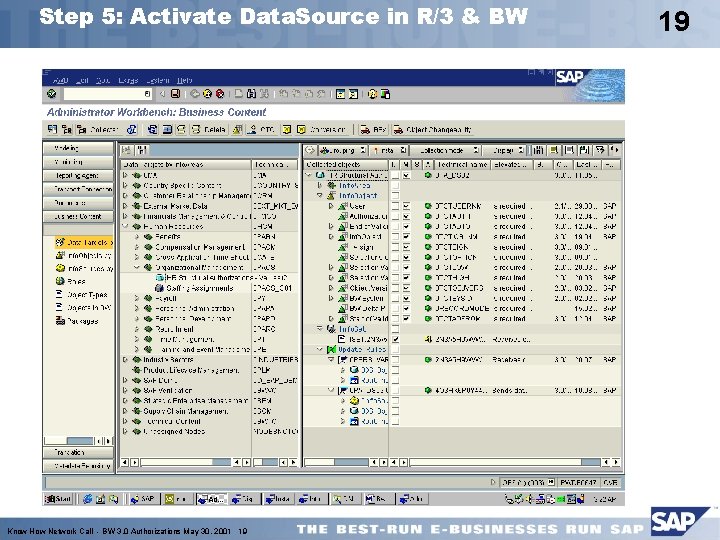Open the Business Content section

(x=78, y=216)
